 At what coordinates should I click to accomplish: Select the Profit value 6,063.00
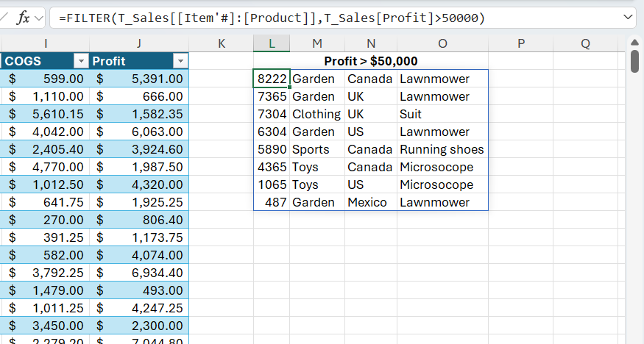pyautogui.click(x=139, y=132)
